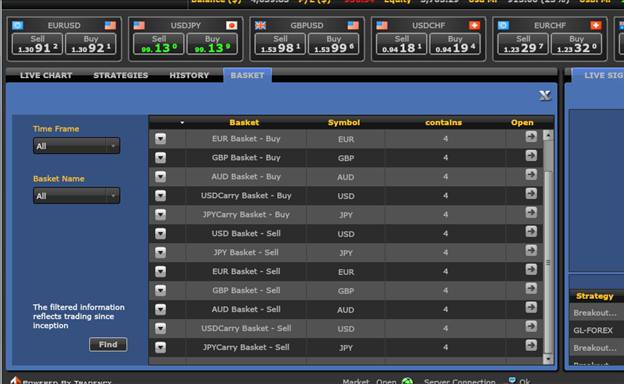Click the EUR symbol in the first row
This screenshot has height=384, width=624.
(346, 139)
